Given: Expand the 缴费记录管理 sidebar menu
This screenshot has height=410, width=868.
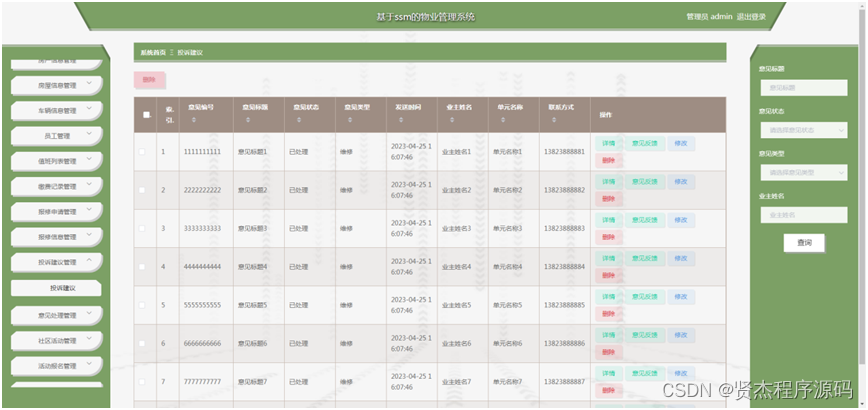Looking at the screenshot, I should [x=57, y=186].
